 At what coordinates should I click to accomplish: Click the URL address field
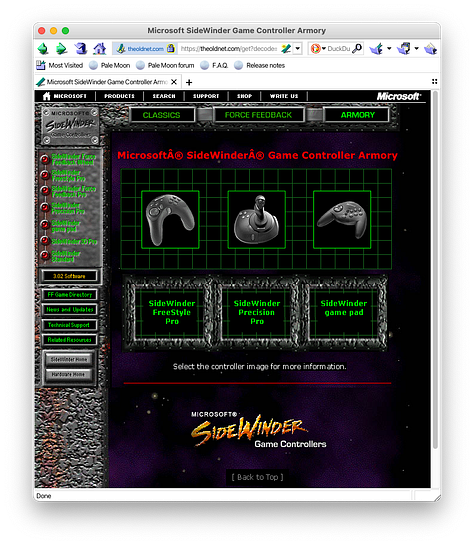229,49
